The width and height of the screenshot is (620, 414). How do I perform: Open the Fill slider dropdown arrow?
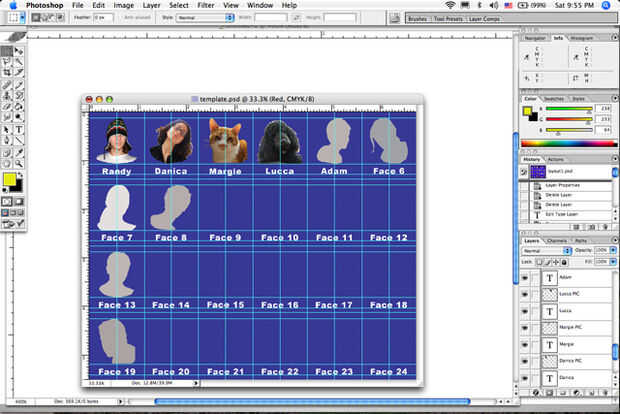pos(613,262)
